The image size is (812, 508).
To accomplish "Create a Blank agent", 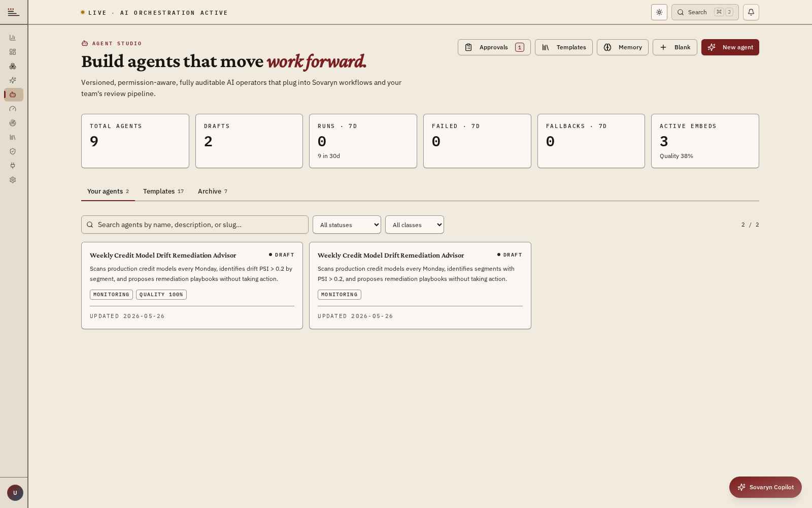I will pyautogui.click(x=675, y=47).
